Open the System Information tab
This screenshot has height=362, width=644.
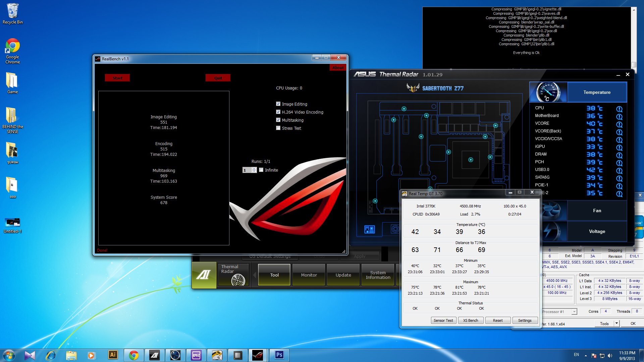(378, 275)
